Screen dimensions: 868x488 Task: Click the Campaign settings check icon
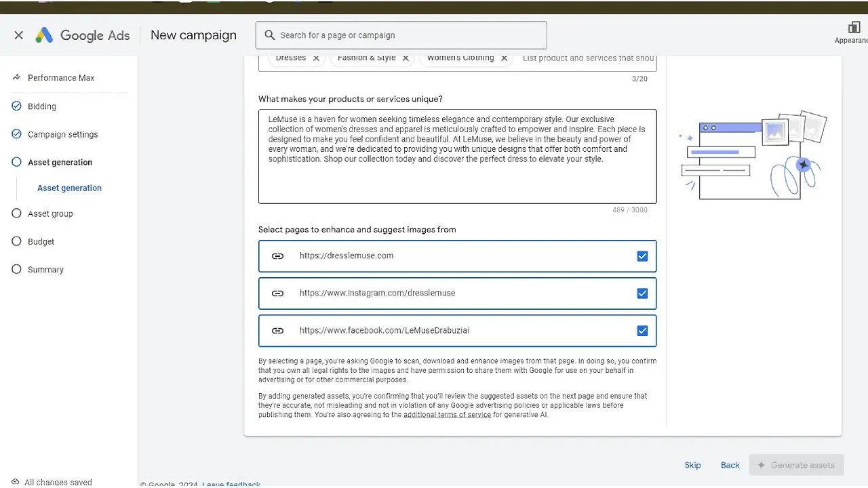[17, 134]
